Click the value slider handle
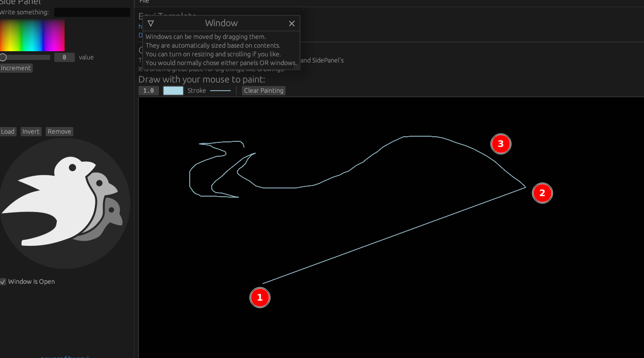This screenshot has width=644, height=358. tap(3, 57)
